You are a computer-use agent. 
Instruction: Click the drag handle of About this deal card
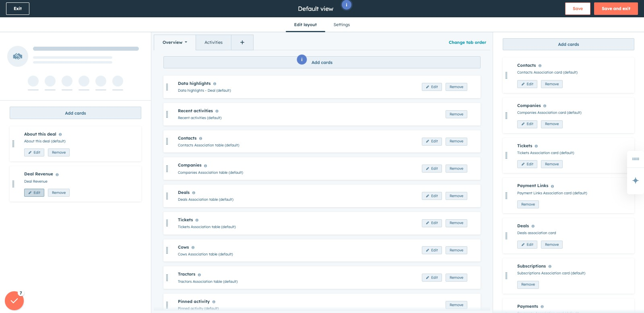(x=13, y=144)
